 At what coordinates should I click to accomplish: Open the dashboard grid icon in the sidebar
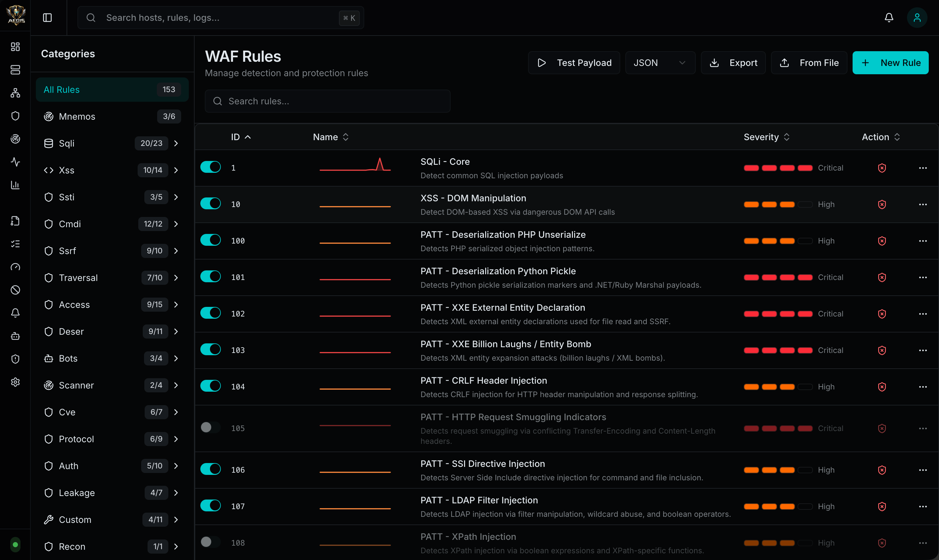pos(15,46)
